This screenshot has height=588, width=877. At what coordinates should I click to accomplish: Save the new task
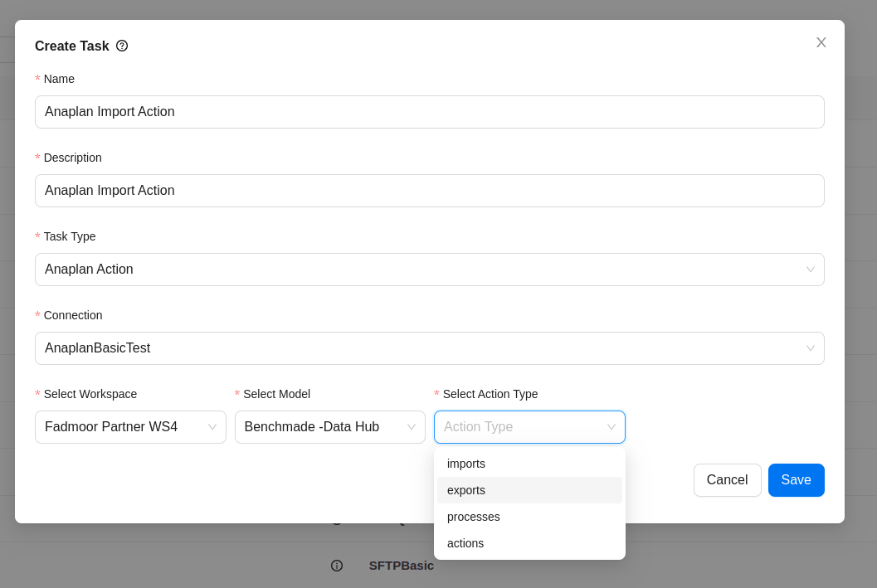click(x=796, y=480)
